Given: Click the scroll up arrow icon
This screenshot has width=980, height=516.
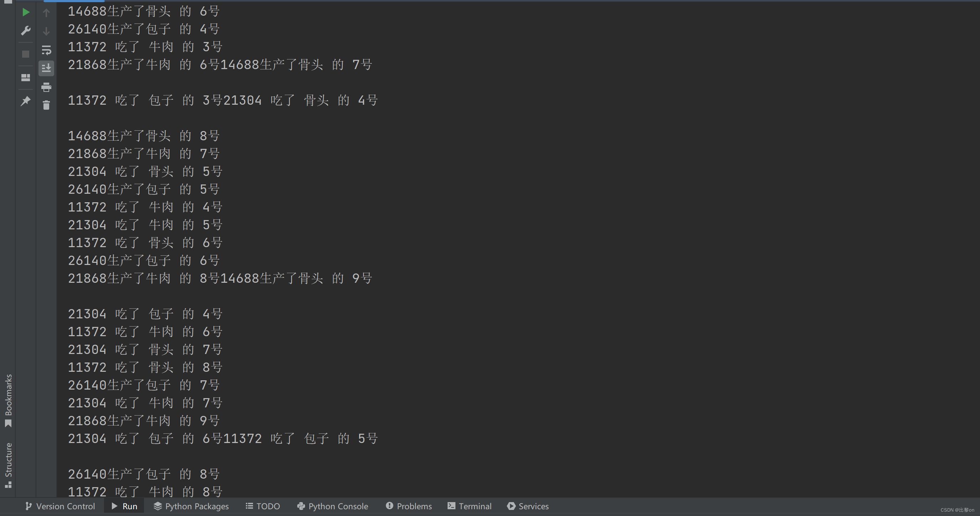Looking at the screenshot, I should coord(47,11).
